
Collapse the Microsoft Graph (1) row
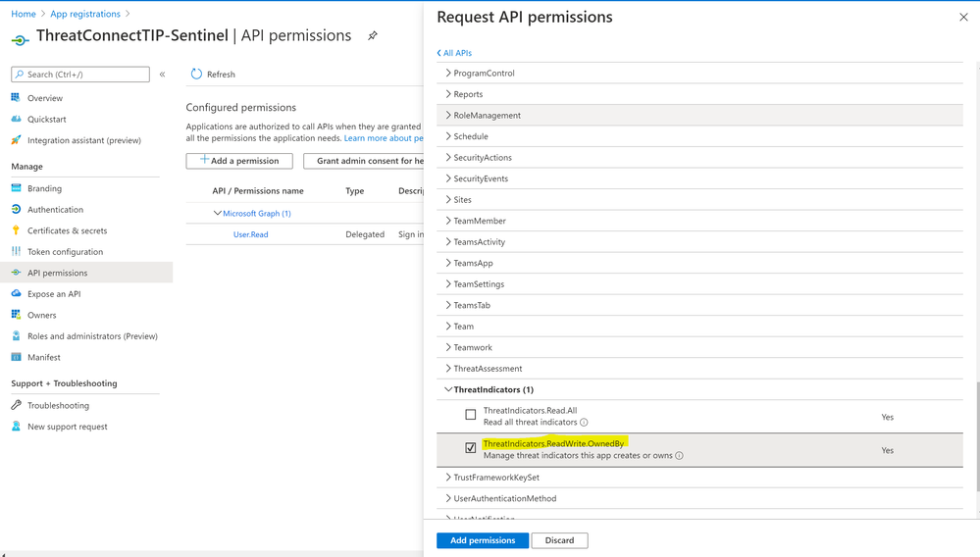(218, 213)
